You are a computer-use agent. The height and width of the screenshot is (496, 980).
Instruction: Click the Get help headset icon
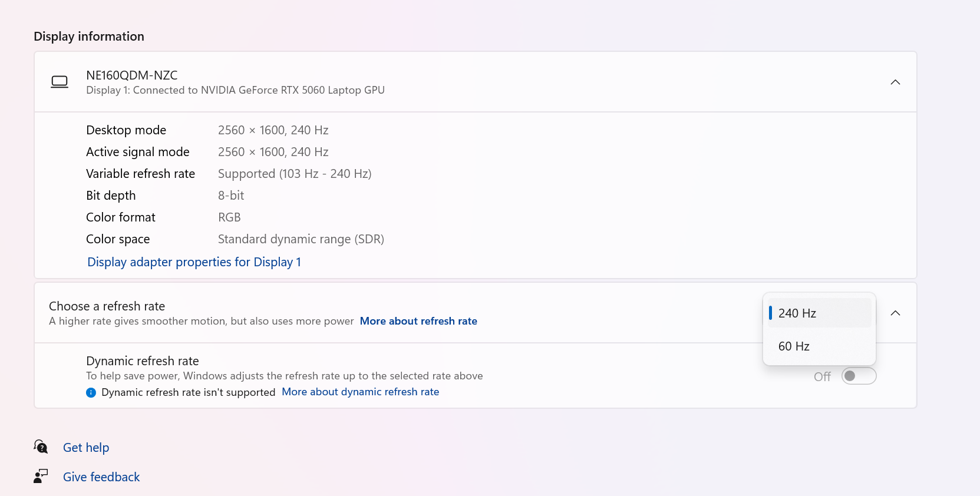pyautogui.click(x=41, y=447)
